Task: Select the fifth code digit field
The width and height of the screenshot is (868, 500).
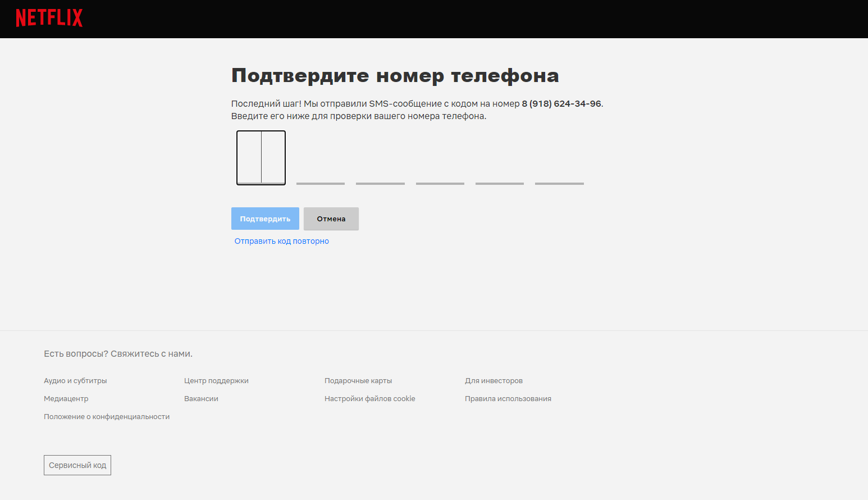Action: click(x=500, y=158)
